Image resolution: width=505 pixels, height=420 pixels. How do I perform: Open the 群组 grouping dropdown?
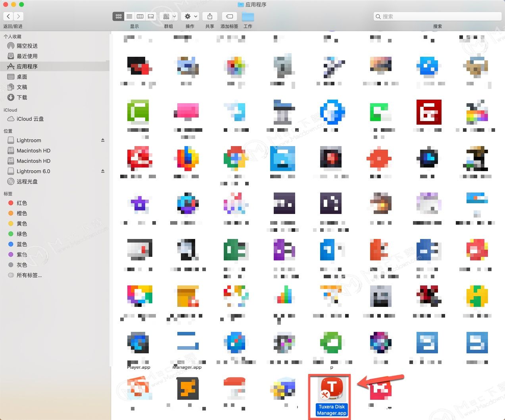click(x=169, y=16)
